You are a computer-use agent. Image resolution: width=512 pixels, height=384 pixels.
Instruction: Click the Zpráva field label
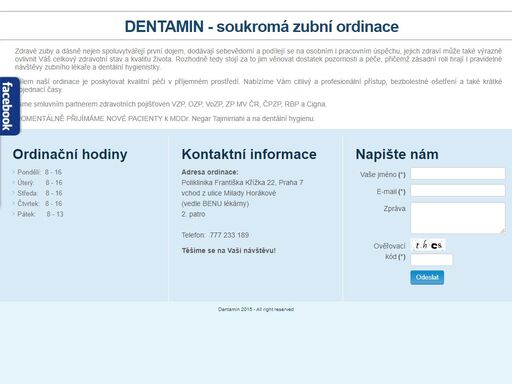click(394, 209)
